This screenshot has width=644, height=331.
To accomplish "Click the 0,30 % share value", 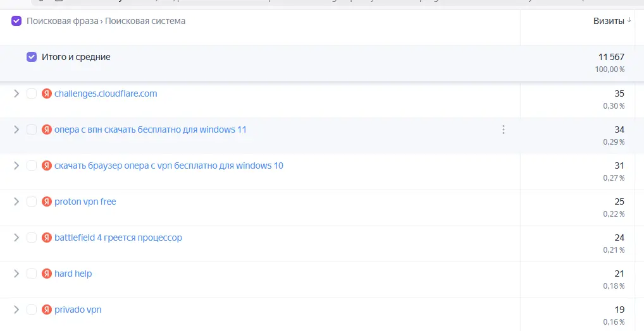I will tap(614, 106).
